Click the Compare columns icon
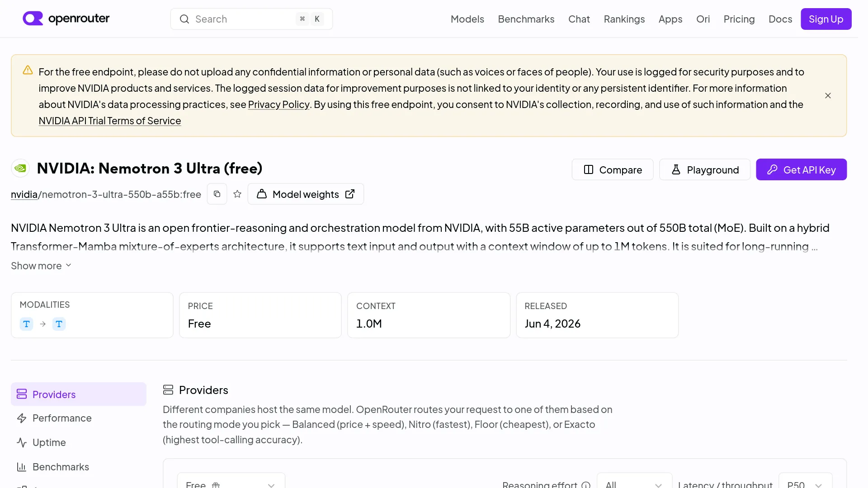The width and height of the screenshot is (868, 488). point(589,169)
